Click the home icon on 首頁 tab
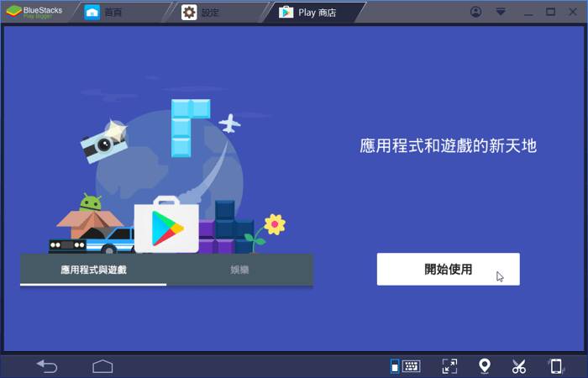The height and width of the screenshot is (378, 588). pos(92,13)
